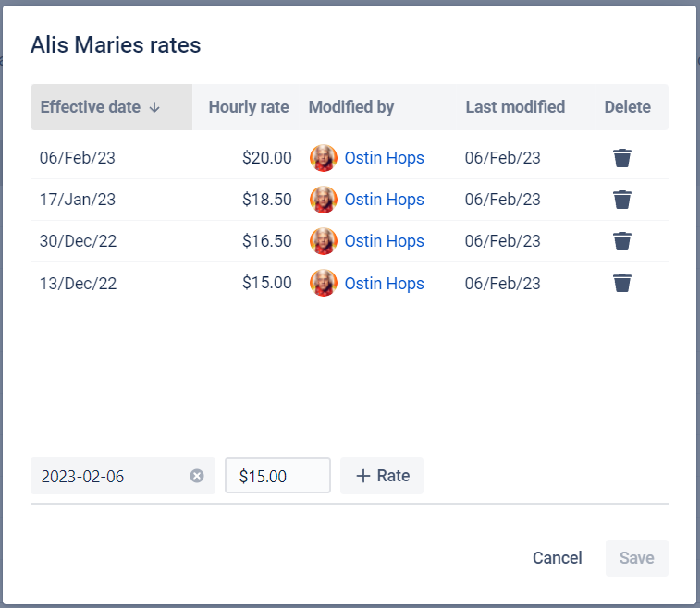Click the Save button
Image resolution: width=700 pixels, height=608 pixels.
coord(636,557)
